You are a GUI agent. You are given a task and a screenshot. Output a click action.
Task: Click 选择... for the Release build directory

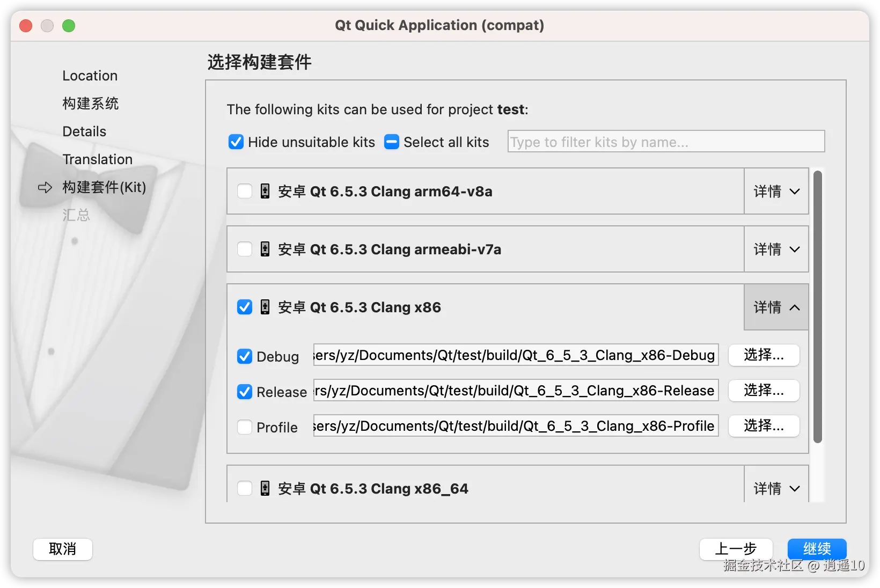point(764,391)
